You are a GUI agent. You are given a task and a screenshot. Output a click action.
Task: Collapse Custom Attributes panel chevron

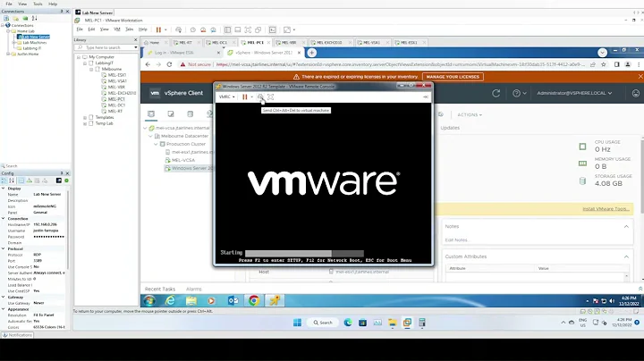click(x=626, y=256)
